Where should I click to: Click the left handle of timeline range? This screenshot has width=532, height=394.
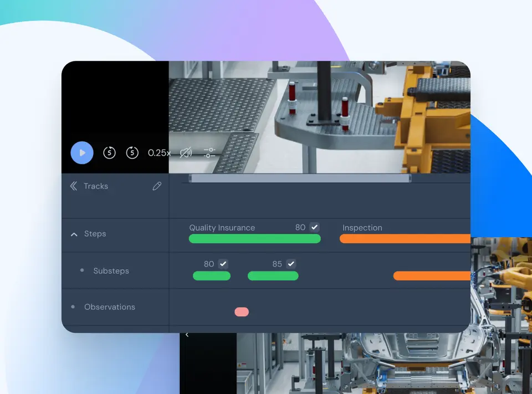[190, 178]
